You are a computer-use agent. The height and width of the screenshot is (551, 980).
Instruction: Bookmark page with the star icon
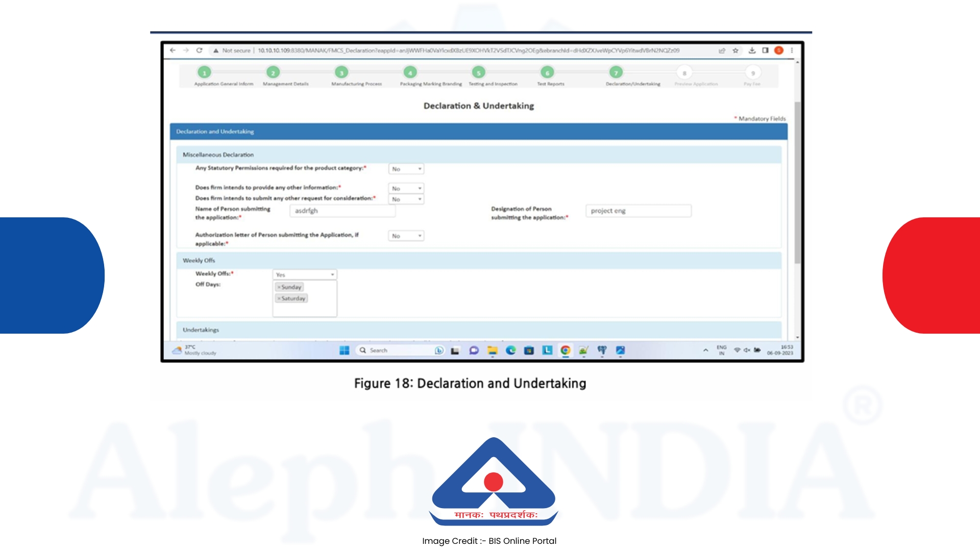(x=736, y=51)
